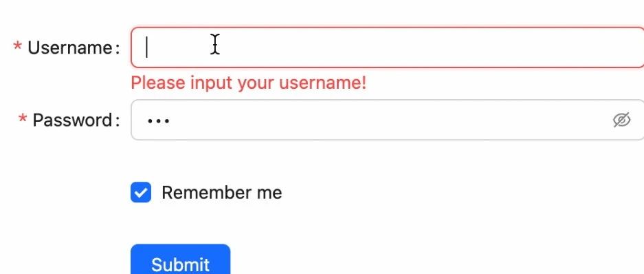644x274 pixels.
Task: Reveal password using the crossed-eye icon
Action: [621, 120]
